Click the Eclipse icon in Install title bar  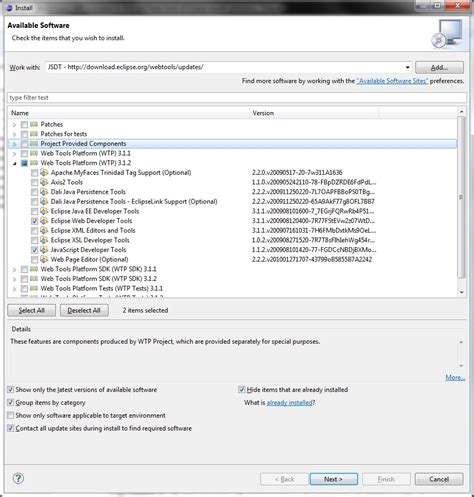[9, 7]
